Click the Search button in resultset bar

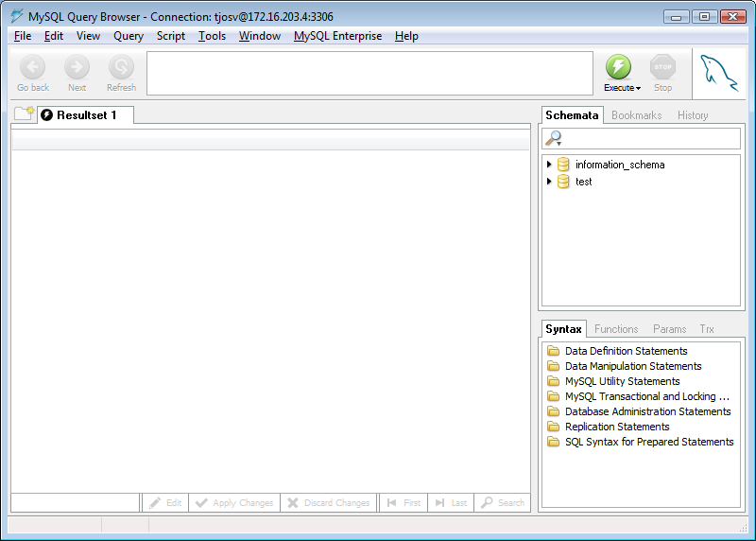[x=503, y=503]
